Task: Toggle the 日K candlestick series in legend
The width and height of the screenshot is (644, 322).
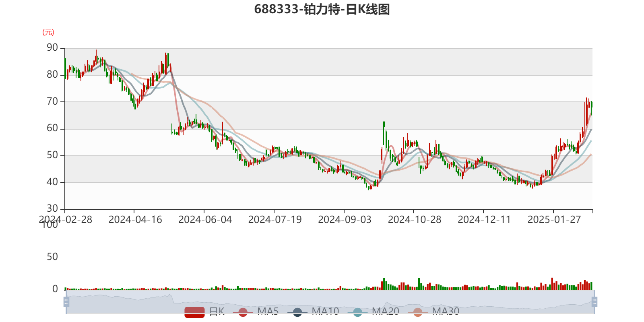Action: click(204, 312)
